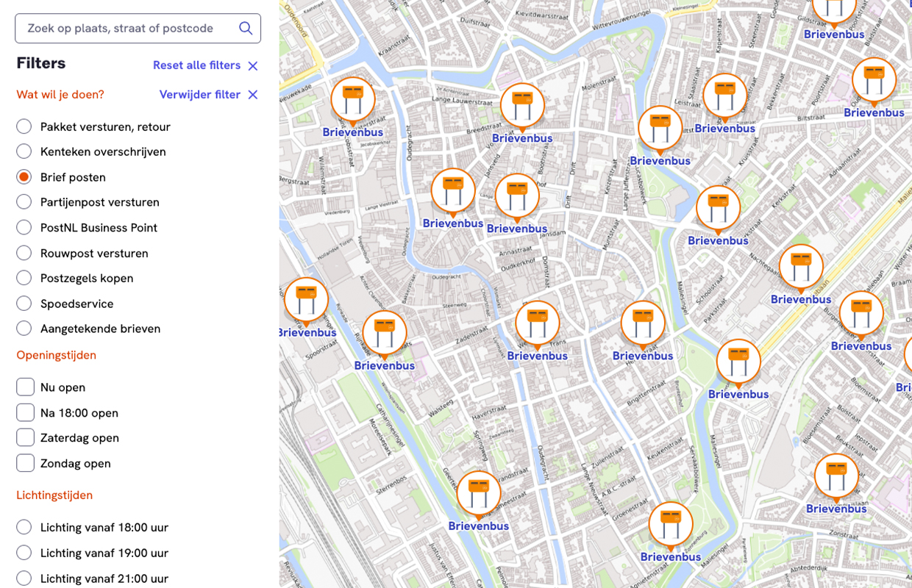Select Brievenbus marker on Burgemeester Reigerstraat
The image size is (912, 588).
862,314
